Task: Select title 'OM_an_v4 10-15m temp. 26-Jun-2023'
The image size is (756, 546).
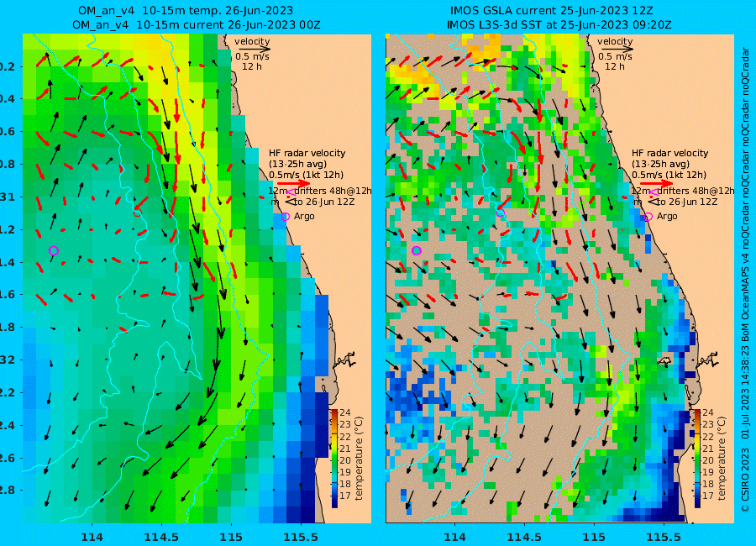Action: (186, 11)
